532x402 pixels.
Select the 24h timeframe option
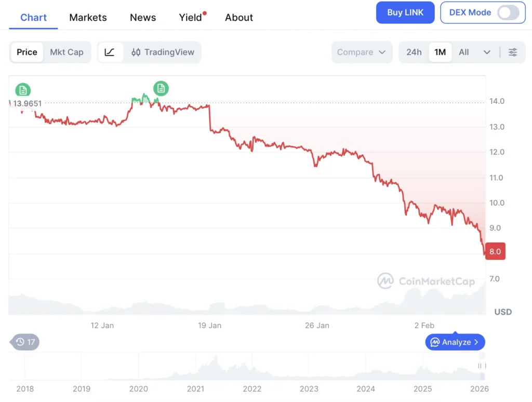point(414,52)
